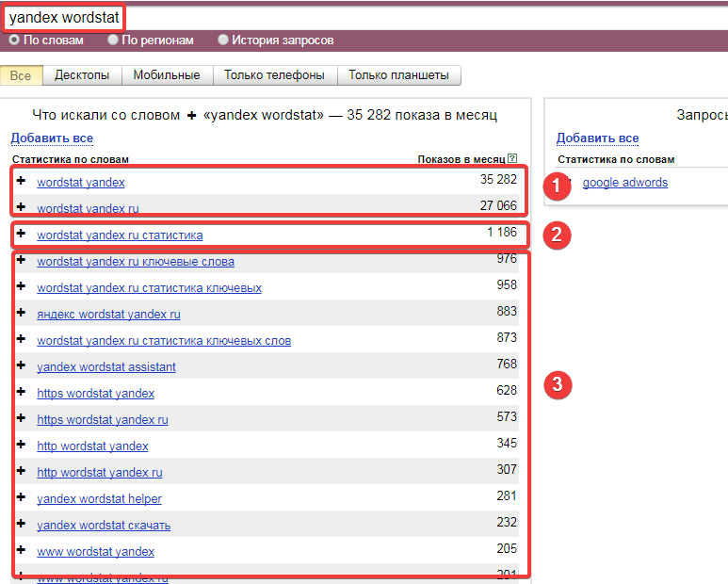Add 'wordstat yandex ru' via plus icon
728x584 pixels.
(x=21, y=206)
